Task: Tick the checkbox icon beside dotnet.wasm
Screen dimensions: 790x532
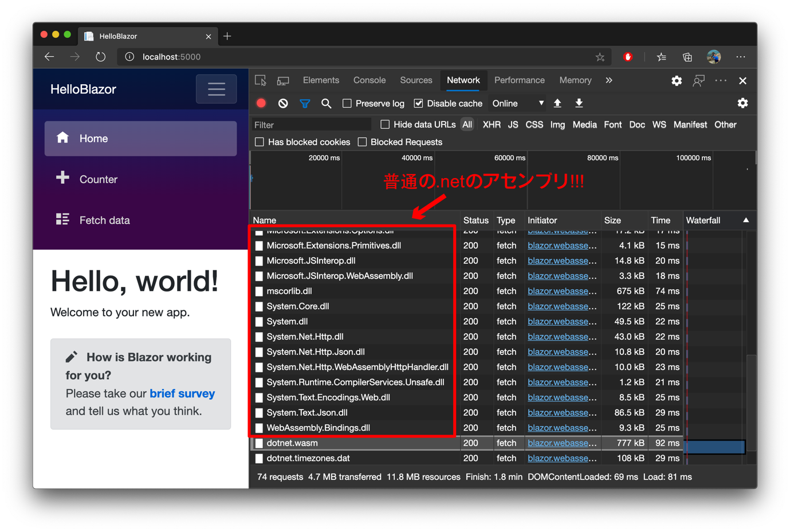Action: pyautogui.click(x=259, y=443)
